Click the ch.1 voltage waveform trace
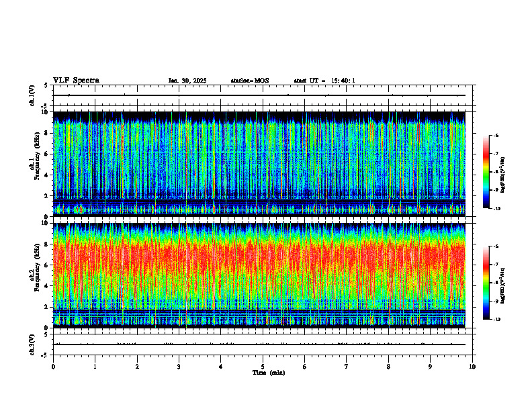Viewport: 532px width, 411px height. point(259,95)
